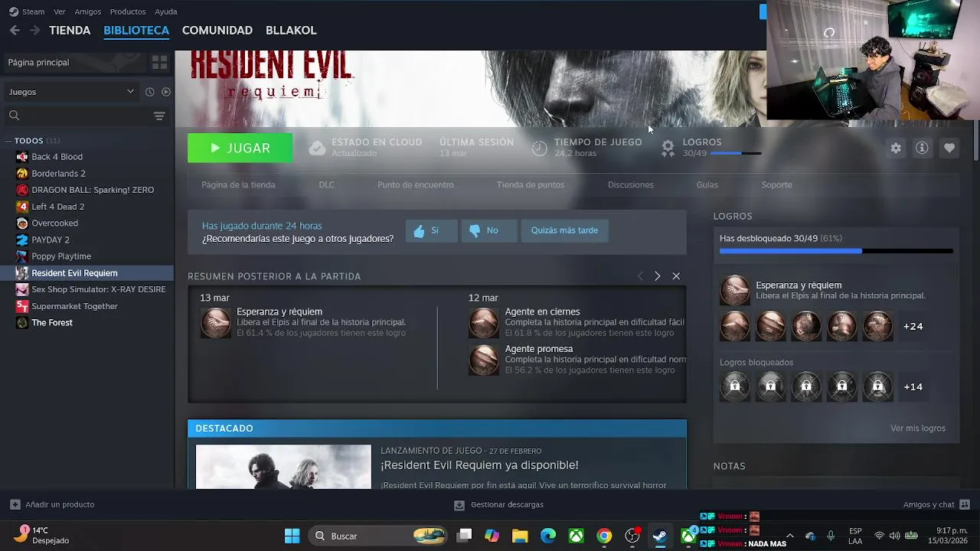980x551 pixels.
Task: Click the Añadir un producto plus icon
Action: point(15,505)
